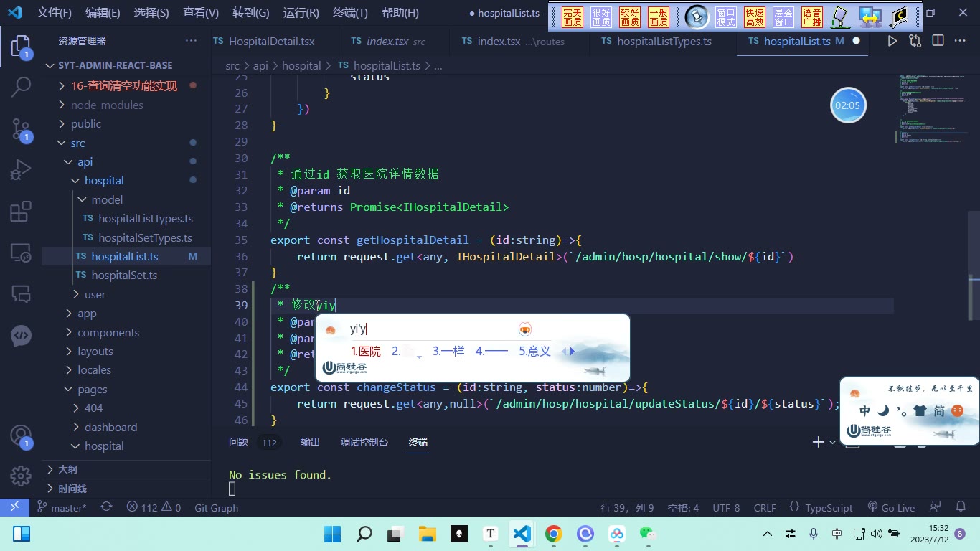The width and height of the screenshot is (980, 551).
Task: Click Git Graph in status bar
Action: (216, 507)
